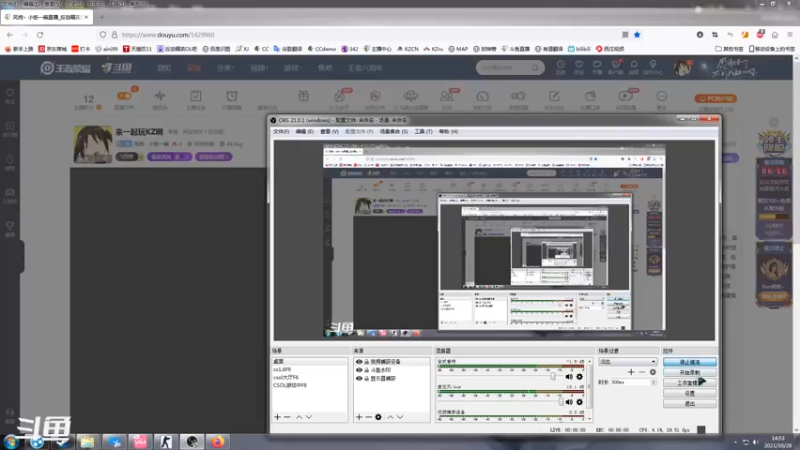Open the file explorer taskbar icon
Screen dimensions: 800x450
(x=87, y=441)
